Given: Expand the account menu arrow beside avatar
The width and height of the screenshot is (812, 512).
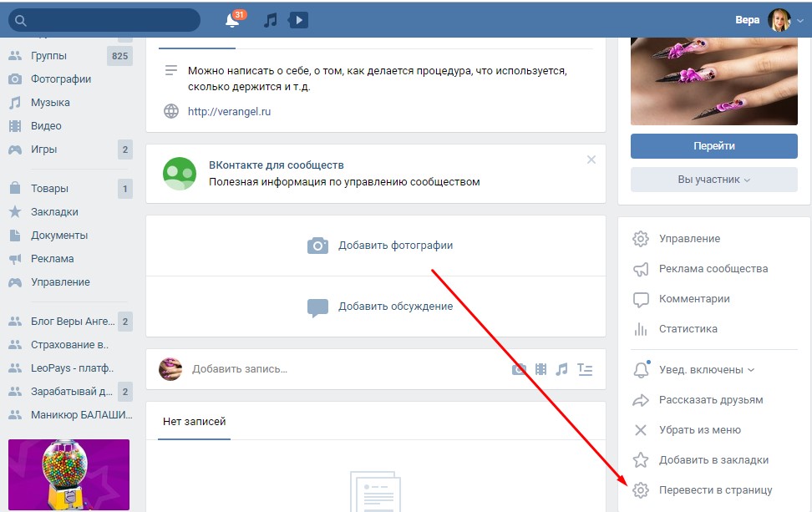Looking at the screenshot, I should 800,21.
